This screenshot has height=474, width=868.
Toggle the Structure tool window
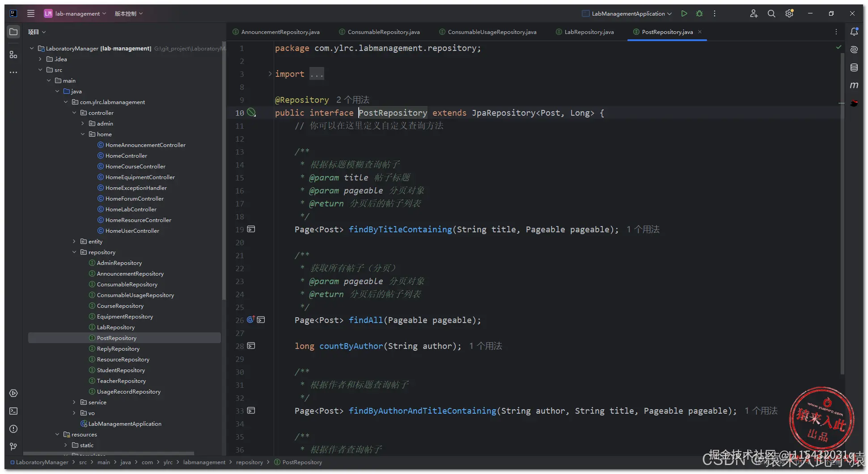[13, 55]
